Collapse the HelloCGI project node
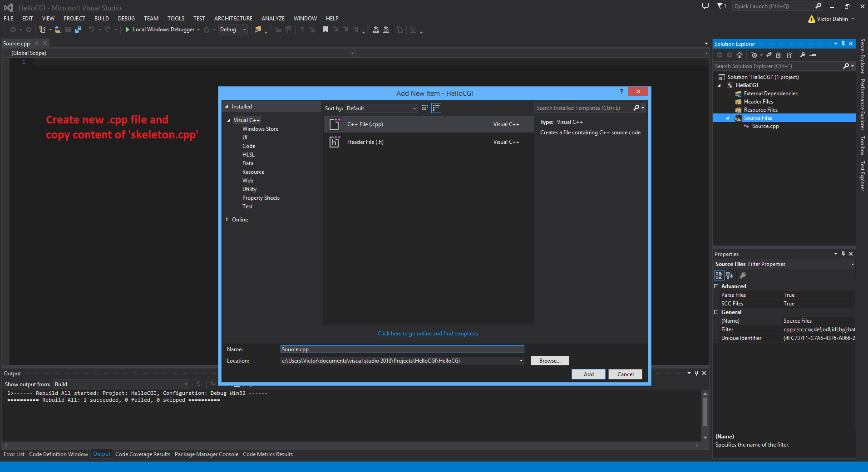Screen dimensions: 868x472 [719, 85]
